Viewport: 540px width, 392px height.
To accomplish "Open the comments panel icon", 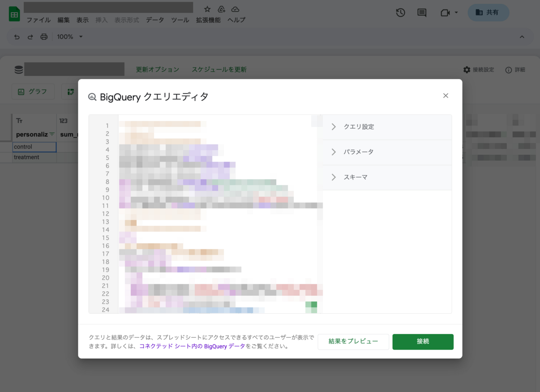I will tap(422, 13).
